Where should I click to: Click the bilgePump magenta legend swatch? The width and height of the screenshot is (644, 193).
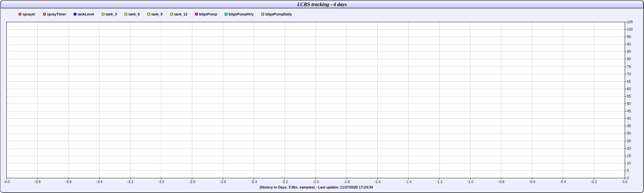point(196,14)
